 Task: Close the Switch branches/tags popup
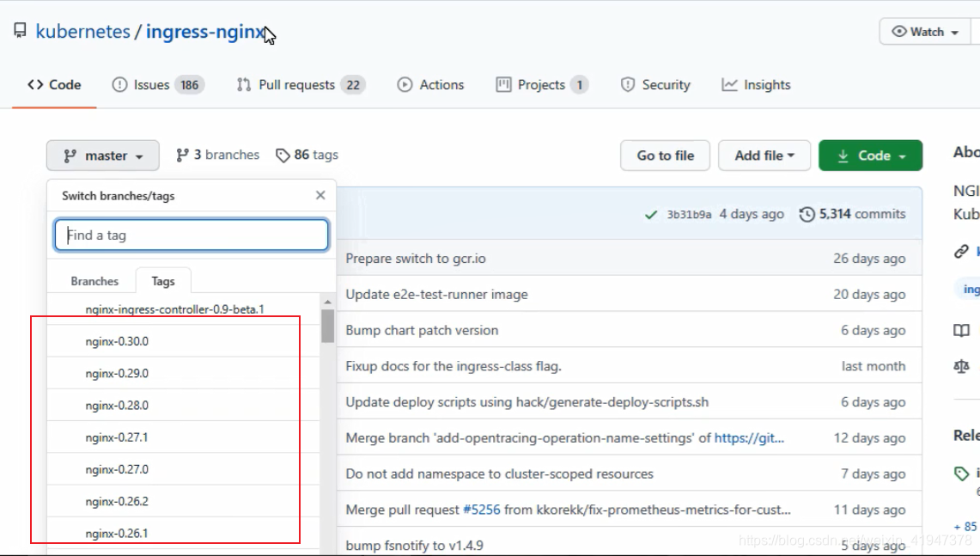(x=320, y=195)
